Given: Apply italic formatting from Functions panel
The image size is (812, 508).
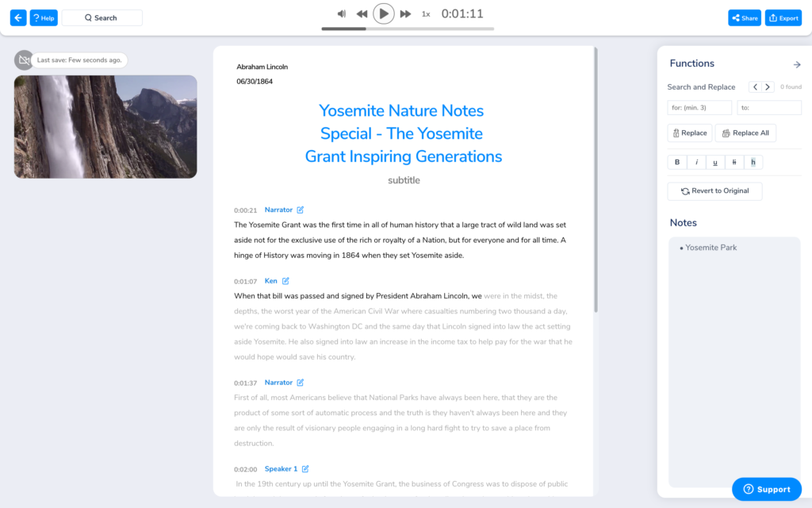Looking at the screenshot, I should click(695, 162).
